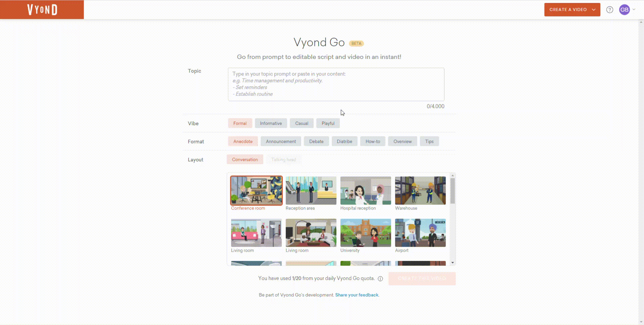Image resolution: width=644 pixels, height=325 pixels.
Task: Pick the Hospital reception scene thumbnail
Action: pos(366,190)
